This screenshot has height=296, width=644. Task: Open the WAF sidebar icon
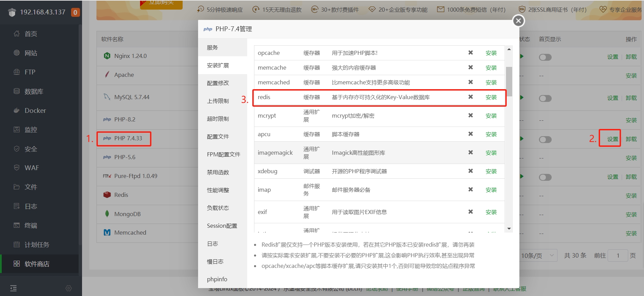point(16,168)
